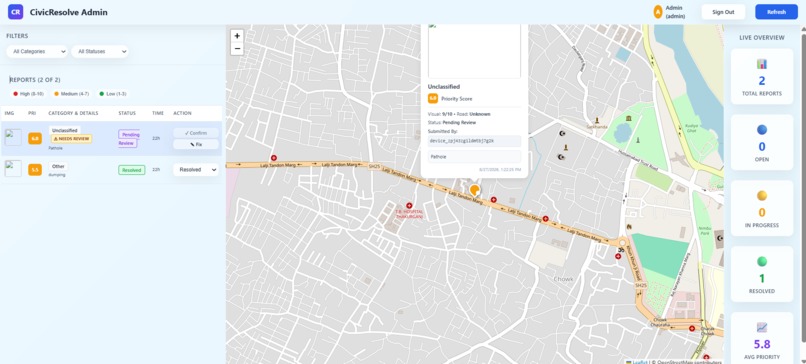Viewport: 806px width, 364px height.
Task: Refresh the dashboard data
Action: pos(776,12)
